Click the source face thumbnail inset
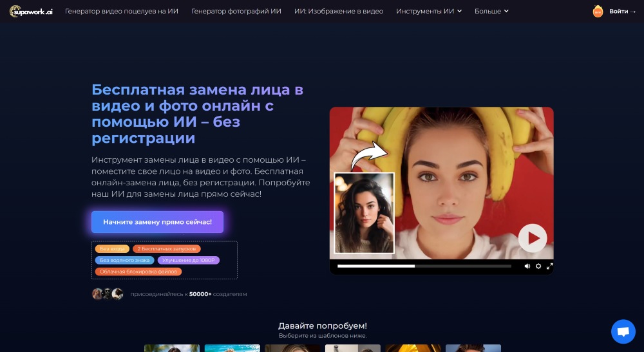Viewport: 644px width, 352px height. click(x=364, y=213)
